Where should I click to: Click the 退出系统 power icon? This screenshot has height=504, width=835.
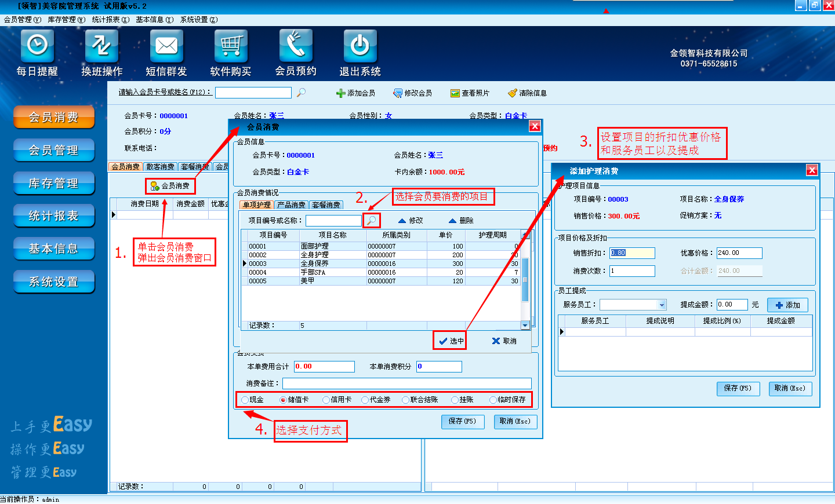(x=360, y=46)
